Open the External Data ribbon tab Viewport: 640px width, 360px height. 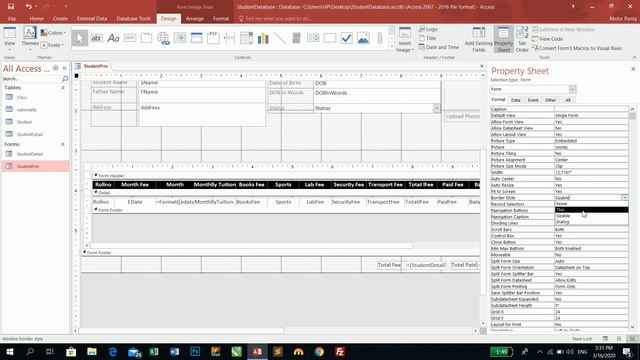tap(92, 19)
